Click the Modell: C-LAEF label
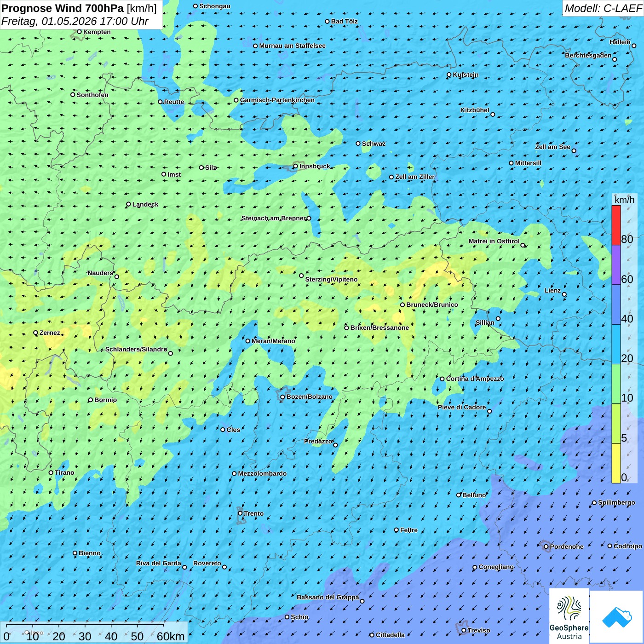Screen dimensions: 644x644 tap(603, 8)
